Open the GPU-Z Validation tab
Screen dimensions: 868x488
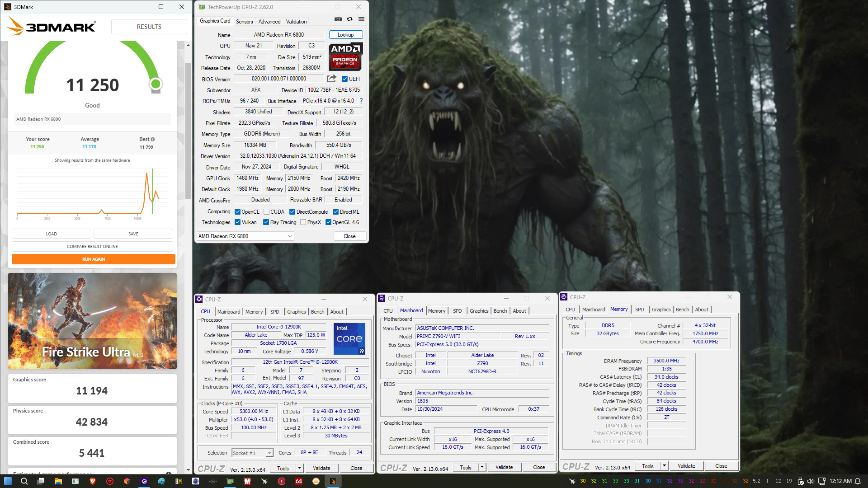[296, 21]
